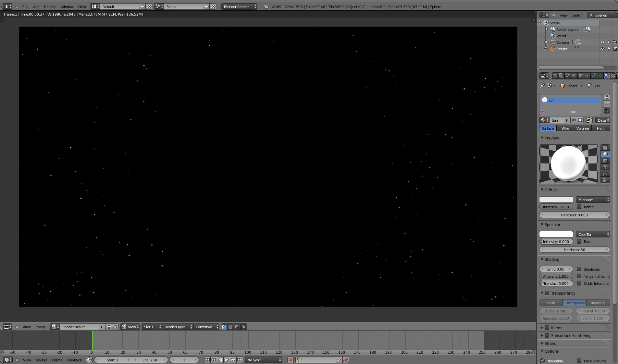Viewport: 618px width, 364px height.
Task: Open the Texture checkerboard tab
Action: point(613,76)
